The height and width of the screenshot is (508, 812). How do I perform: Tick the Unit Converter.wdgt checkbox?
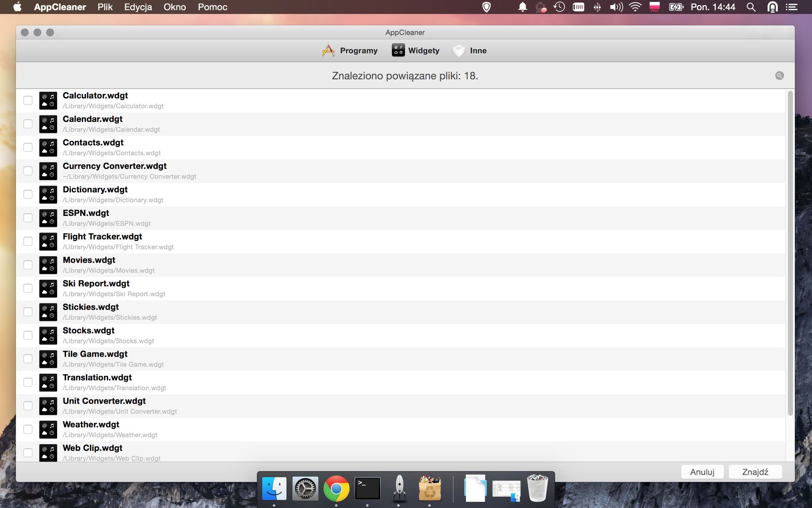click(28, 405)
